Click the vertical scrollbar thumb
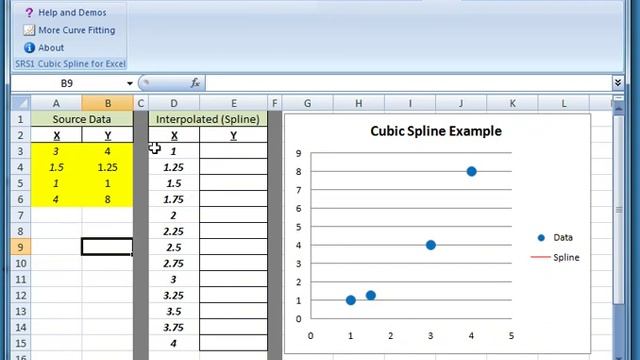This screenshot has width=640, height=360. (618, 209)
